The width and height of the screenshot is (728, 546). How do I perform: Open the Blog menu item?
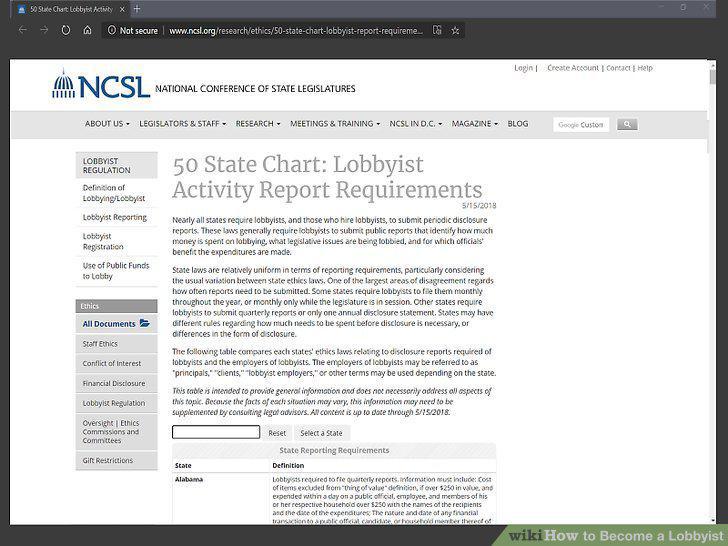pos(518,124)
